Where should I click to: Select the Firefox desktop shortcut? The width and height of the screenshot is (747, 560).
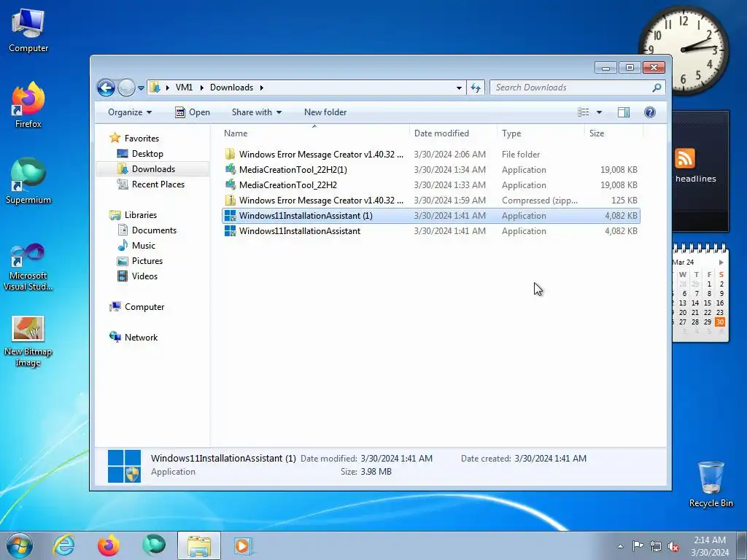(28, 105)
